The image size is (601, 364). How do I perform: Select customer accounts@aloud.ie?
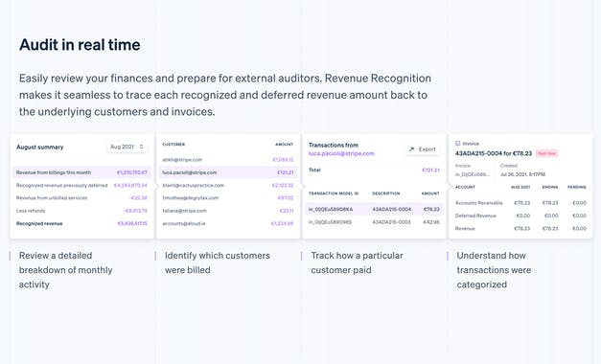[x=228, y=223]
